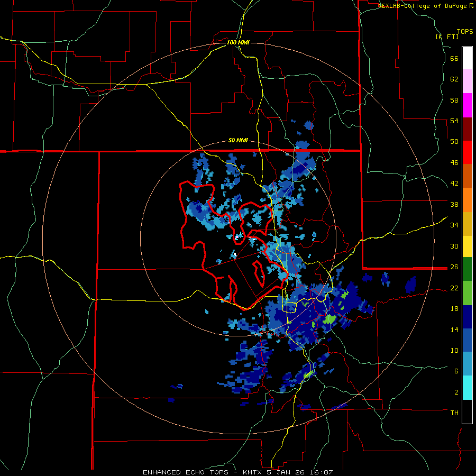Click legend value "42"
Image resolution: width=476 pixels, height=476 pixels.
pyautogui.click(x=454, y=184)
